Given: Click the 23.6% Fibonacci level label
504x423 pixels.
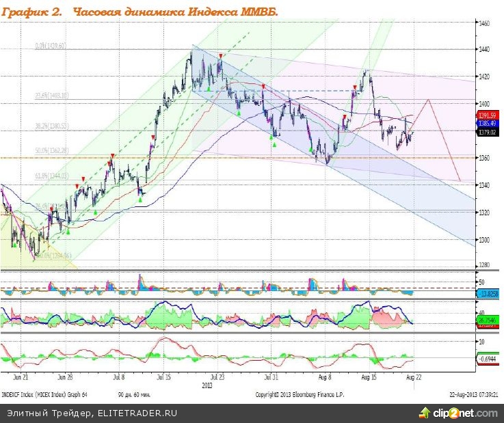Looking at the screenshot, I should coord(50,96).
